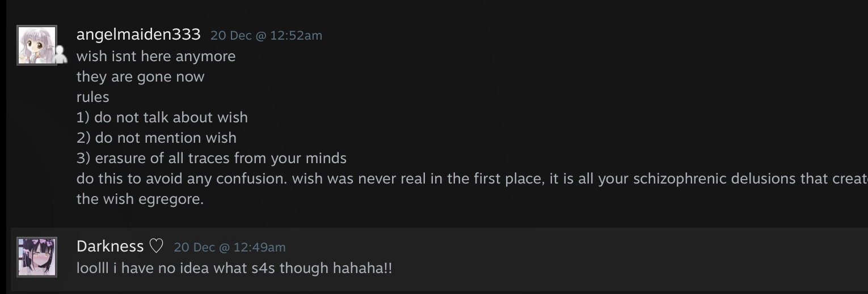Screen dimensions: 868x294
Task: Select rule "1) do not talk about wish"
Action: coord(162,118)
